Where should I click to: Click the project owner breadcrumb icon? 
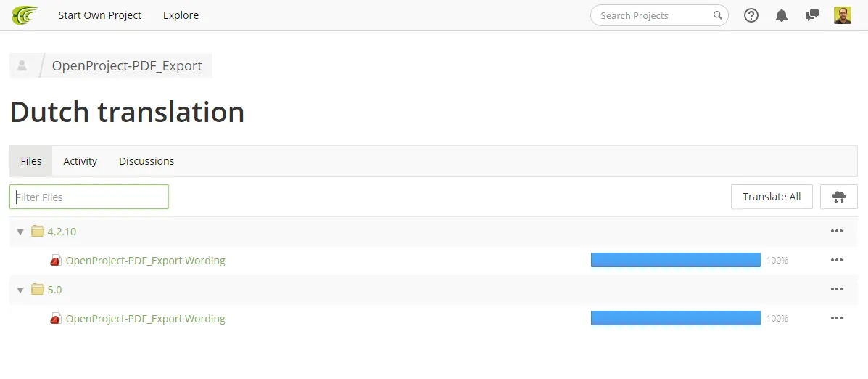coord(22,66)
